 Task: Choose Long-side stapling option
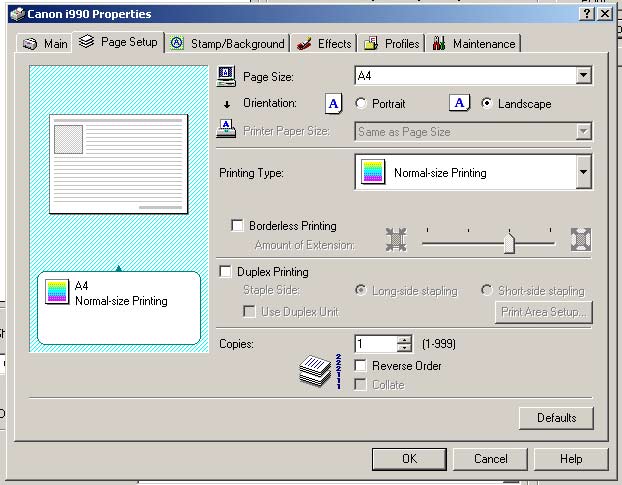click(361, 290)
